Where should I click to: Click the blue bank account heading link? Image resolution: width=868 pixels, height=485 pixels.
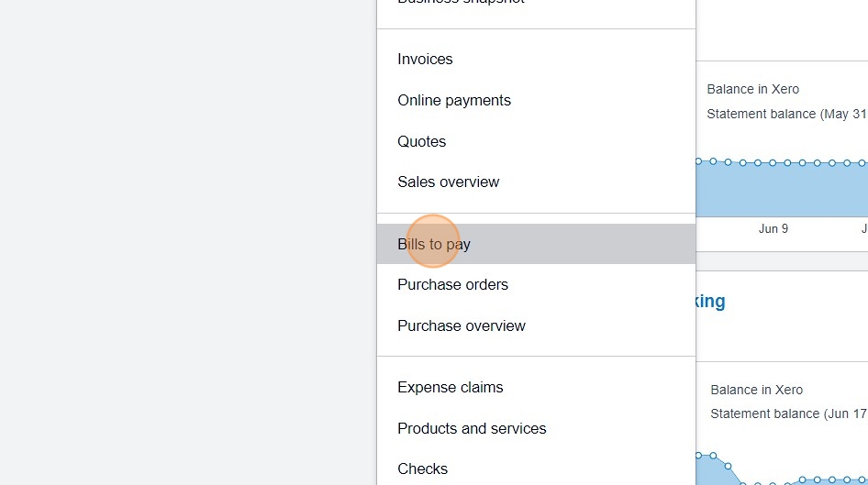[x=711, y=301]
